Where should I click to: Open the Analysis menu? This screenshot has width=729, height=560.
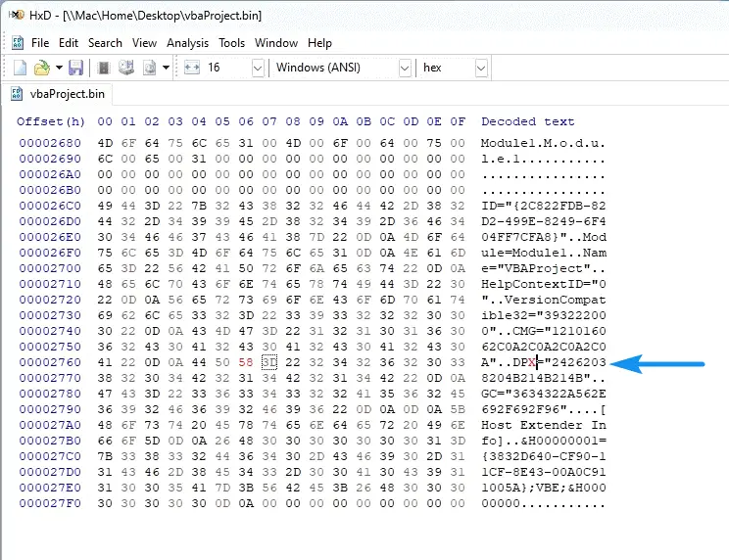point(187,43)
